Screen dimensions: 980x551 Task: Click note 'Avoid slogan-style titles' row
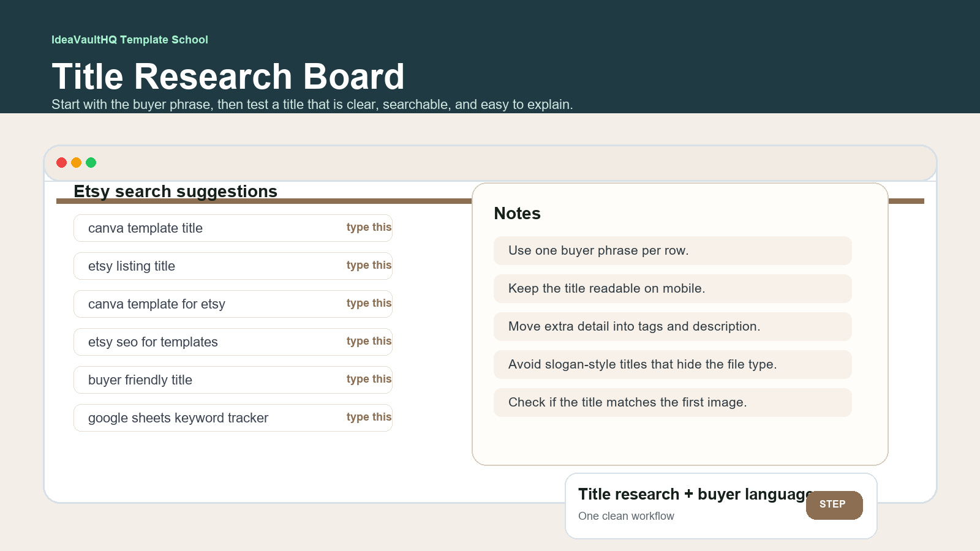pos(673,364)
